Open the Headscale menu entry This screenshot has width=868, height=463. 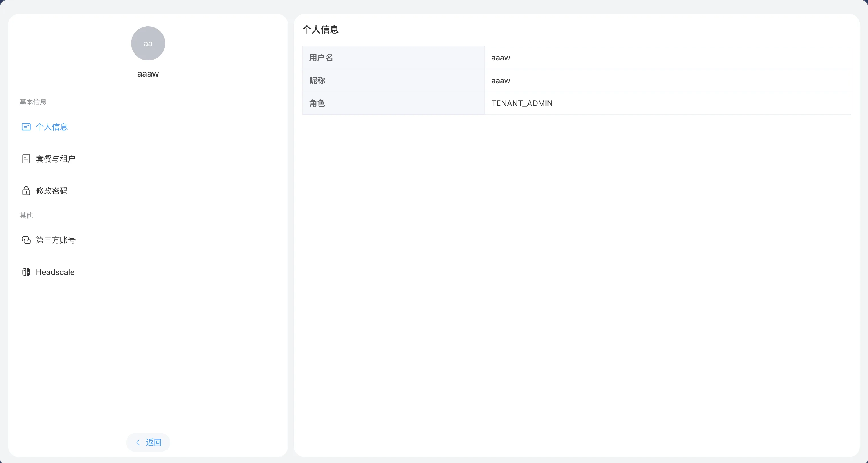click(55, 272)
